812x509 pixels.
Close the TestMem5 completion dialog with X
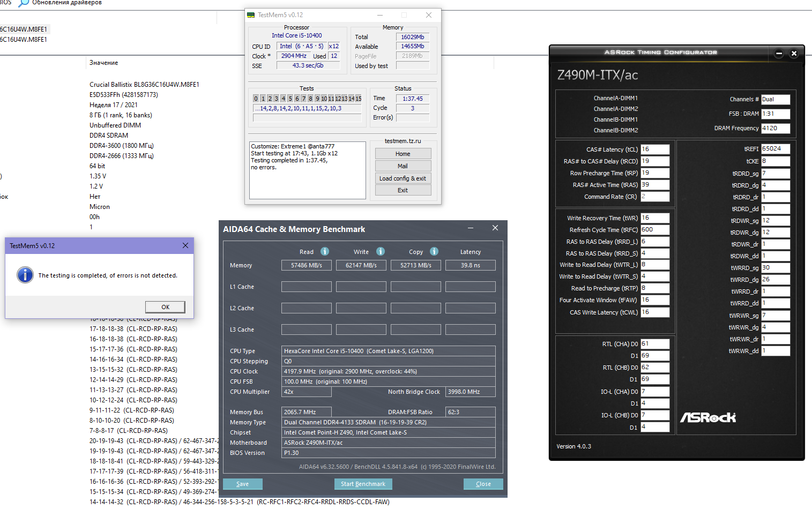pos(185,245)
